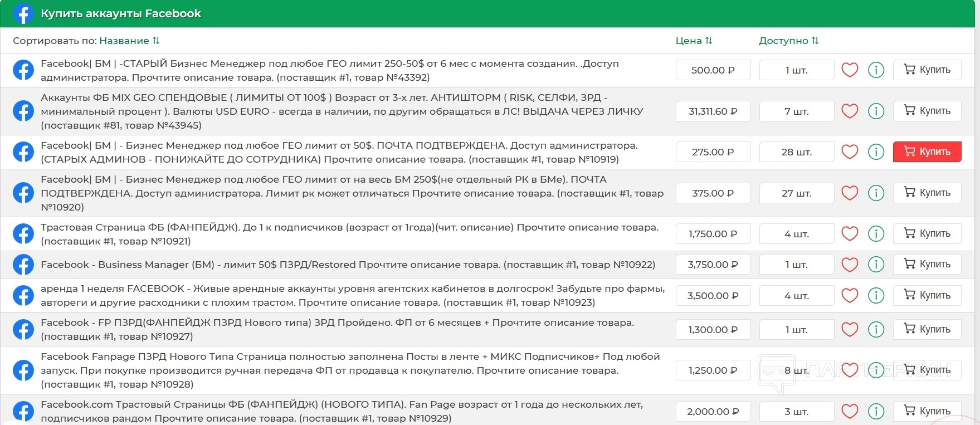The image size is (980, 425).
Task: Show info for product №10920
Action: point(876,193)
